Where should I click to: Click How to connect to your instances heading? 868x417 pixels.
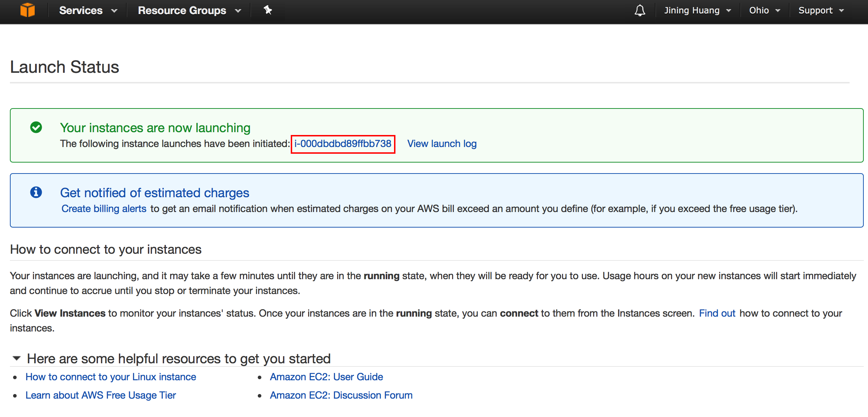[x=106, y=249]
